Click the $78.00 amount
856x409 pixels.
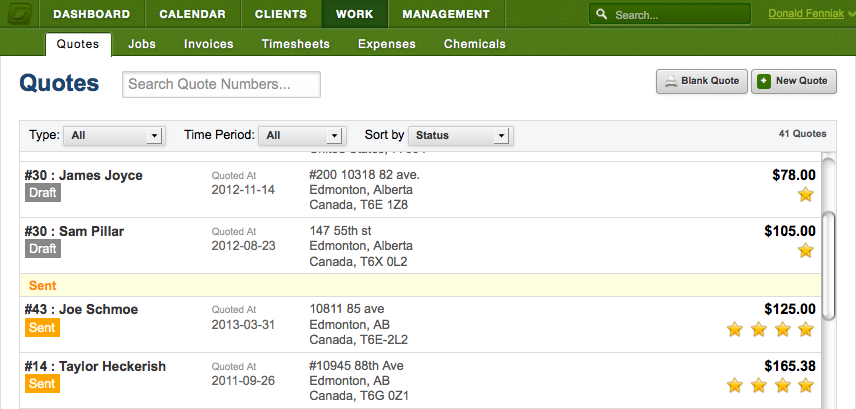click(794, 175)
